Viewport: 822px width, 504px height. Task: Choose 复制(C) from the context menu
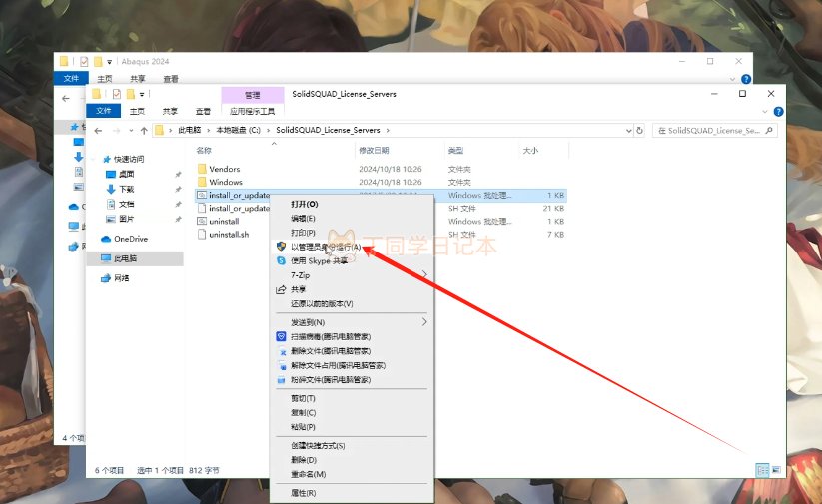pyautogui.click(x=303, y=413)
